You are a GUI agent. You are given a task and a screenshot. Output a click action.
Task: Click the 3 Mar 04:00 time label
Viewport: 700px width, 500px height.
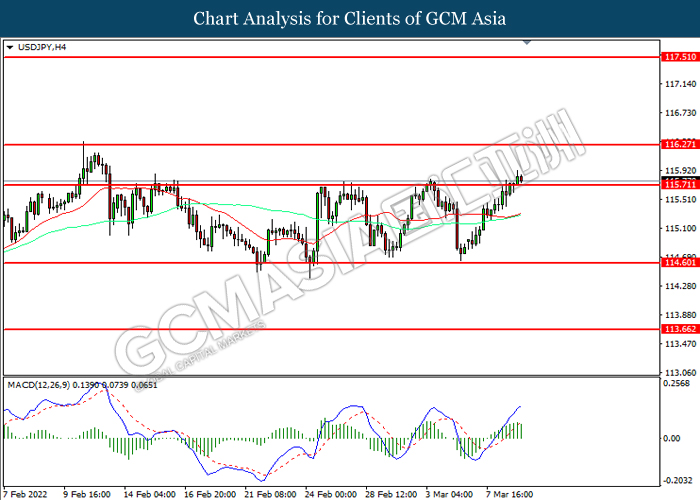pyautogui.click(x=450, y=495)
